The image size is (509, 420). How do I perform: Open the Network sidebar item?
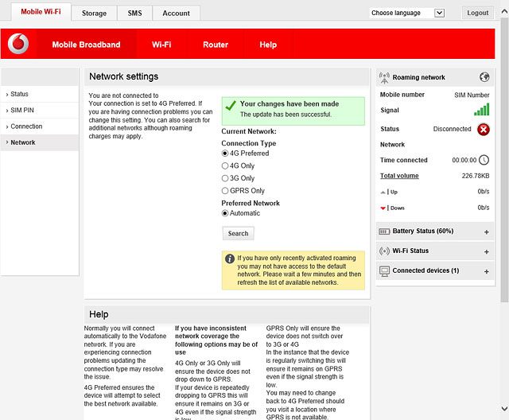coord(40,143)
